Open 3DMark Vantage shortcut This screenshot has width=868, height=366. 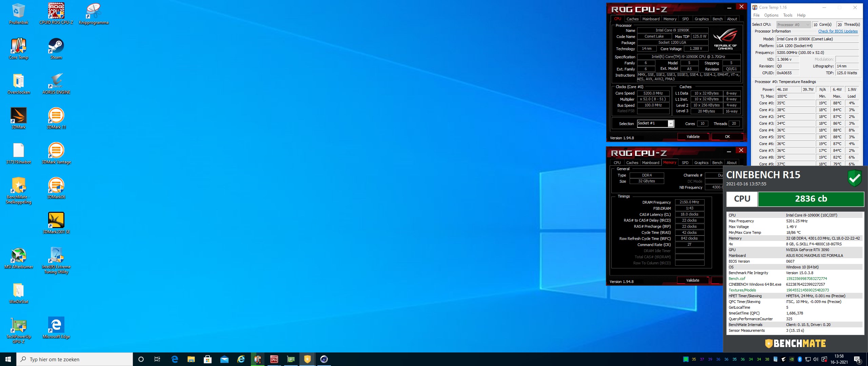pyautogui.click(x=56, y=154)
